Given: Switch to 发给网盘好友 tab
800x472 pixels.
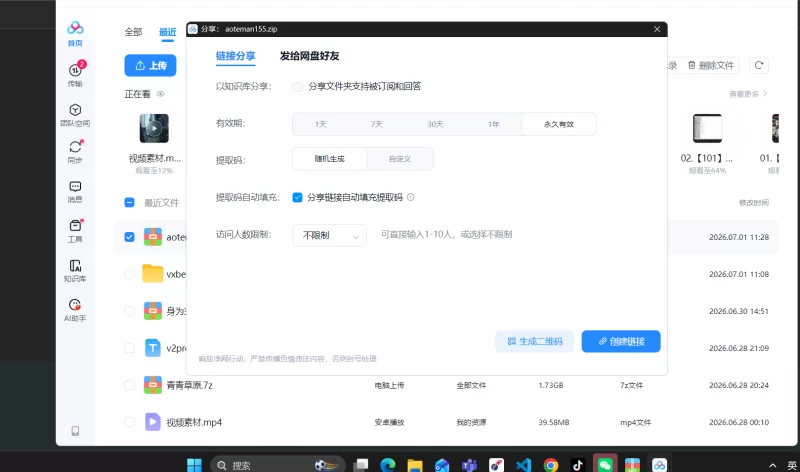Looking at the screenshot, I should (309, 56).
